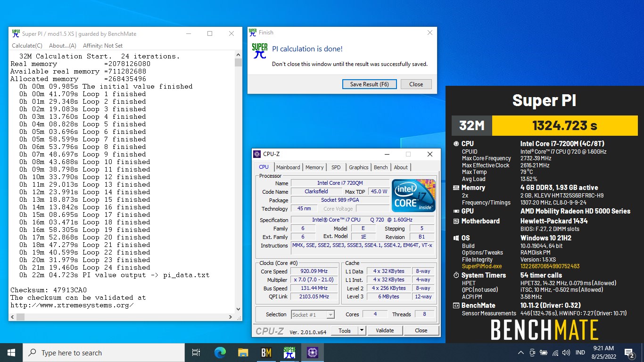
Task: Switch to CPU-Z in the taskbar
Action: point(312,353)
